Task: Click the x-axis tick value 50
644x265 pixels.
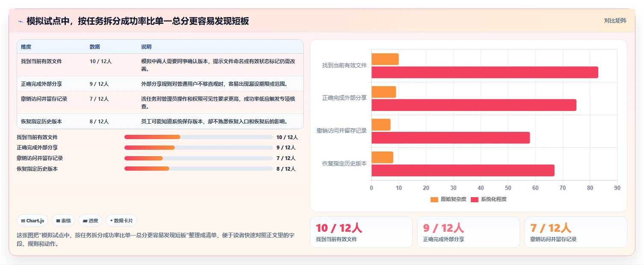Action: [508, 188]
